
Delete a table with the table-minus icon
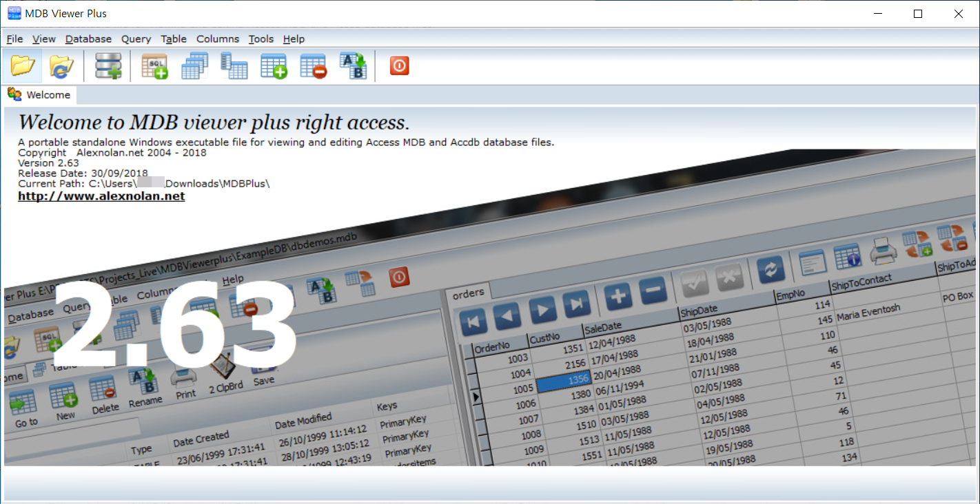(x=314, y=66)
